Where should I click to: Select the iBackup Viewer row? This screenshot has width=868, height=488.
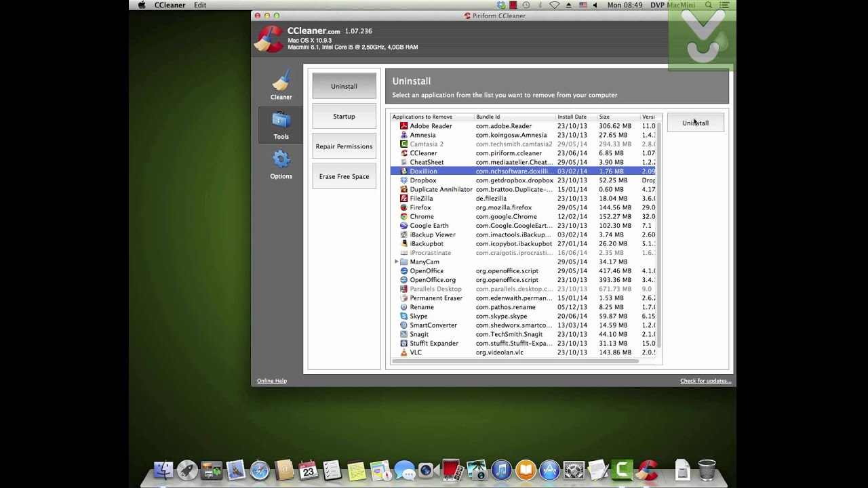523,235
